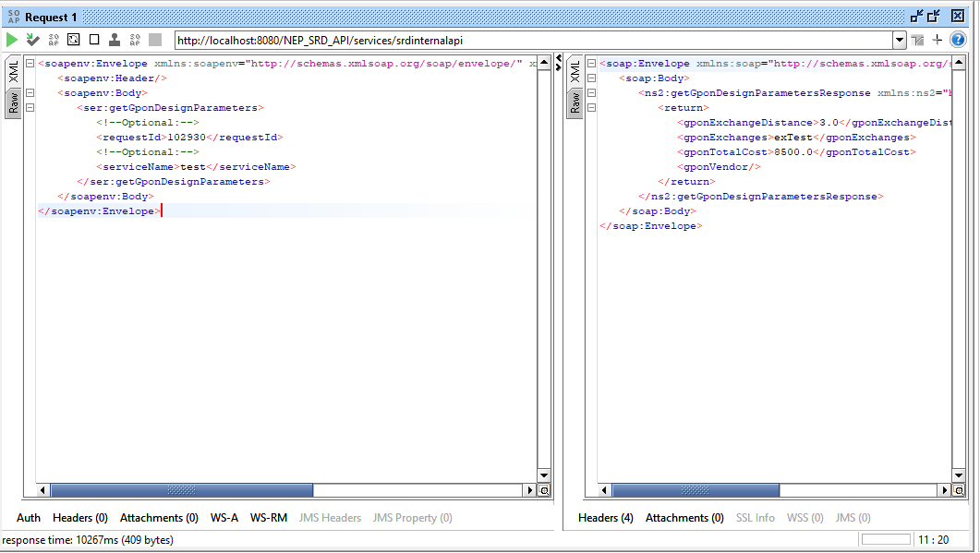Collapse the soapenv:Envelope node in request
Image resolution: width=980 pixels, height=553 pixels.
tap(30, 64)
